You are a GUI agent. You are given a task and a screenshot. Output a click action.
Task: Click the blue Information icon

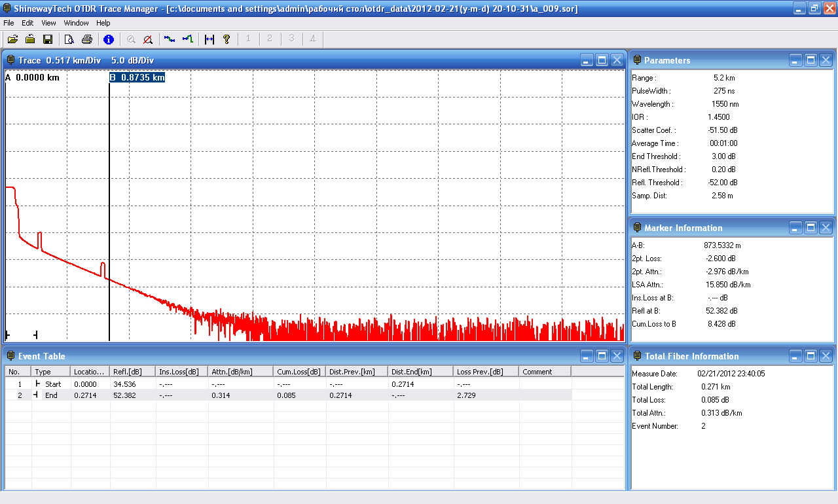click(x=109, y=39)
